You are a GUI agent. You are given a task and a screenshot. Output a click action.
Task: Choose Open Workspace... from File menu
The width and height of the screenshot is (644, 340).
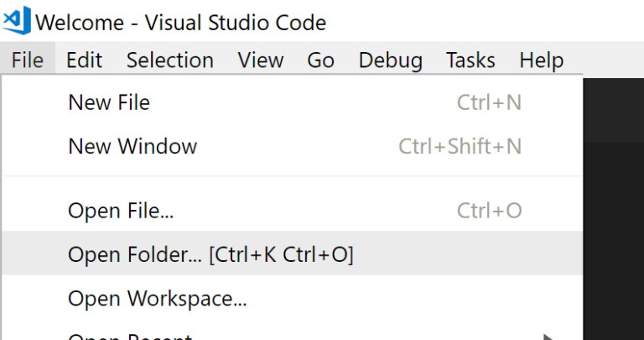pyautogui.click(x=158, y=297)
